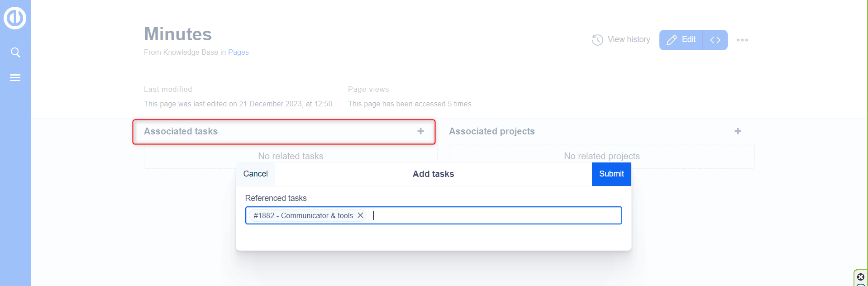Open search from the left sidebar
Image resolution: width=868 pixels, height=286 pixels.
coord(15,52)
